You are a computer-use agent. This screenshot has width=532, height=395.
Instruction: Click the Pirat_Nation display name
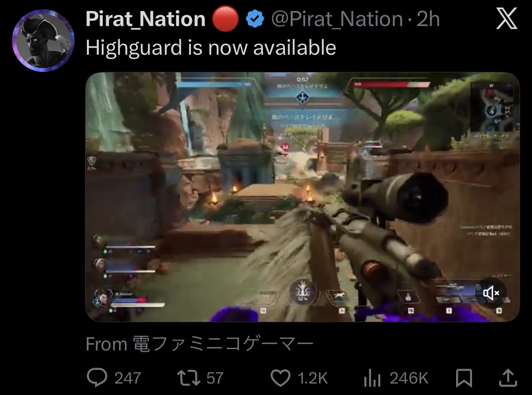(146, 19)
